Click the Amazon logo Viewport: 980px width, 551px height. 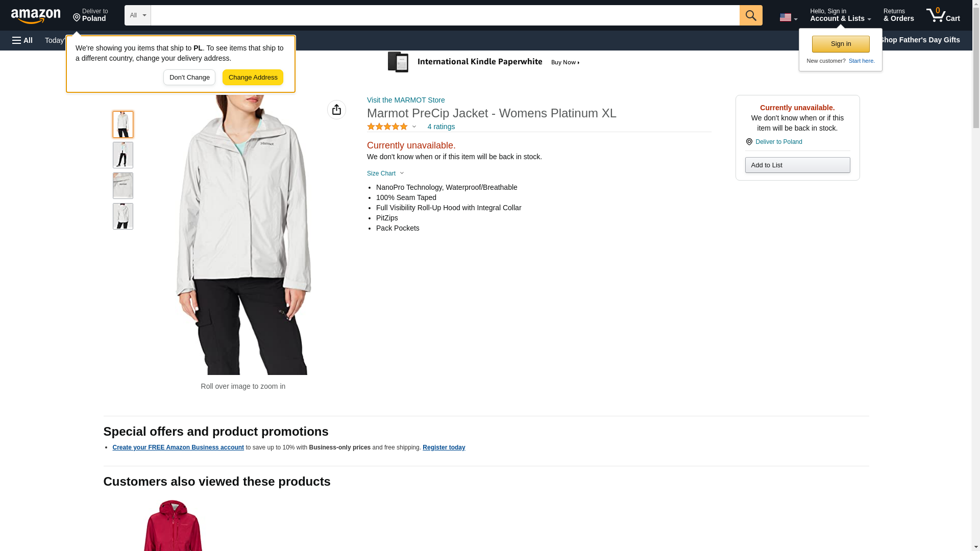pyautogui.click(x=36, y=16)
